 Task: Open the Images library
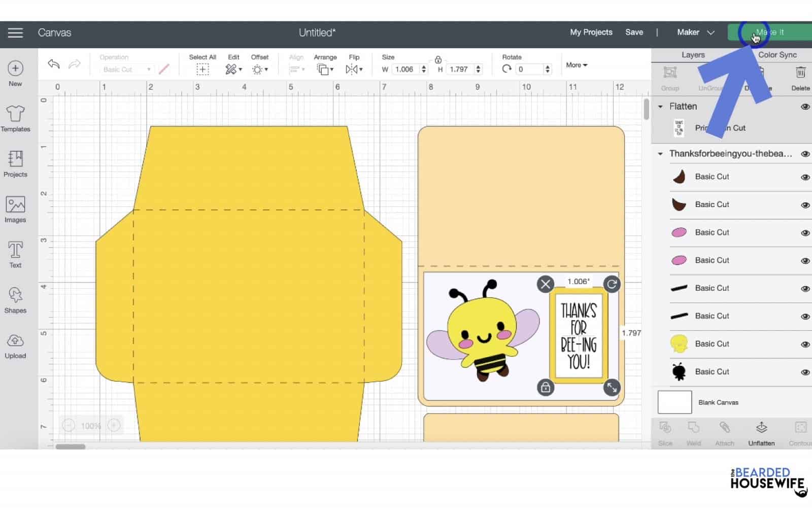coord(15,209)
